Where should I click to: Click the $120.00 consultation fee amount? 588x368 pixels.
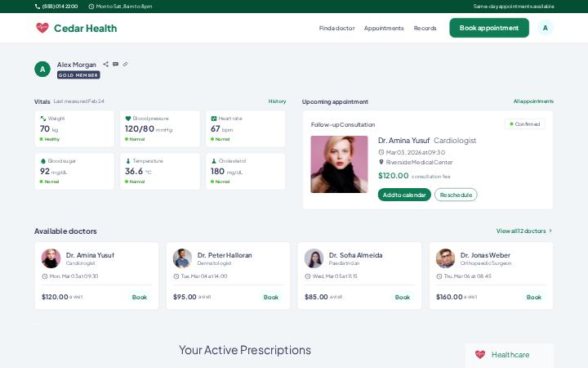(394, 175)
